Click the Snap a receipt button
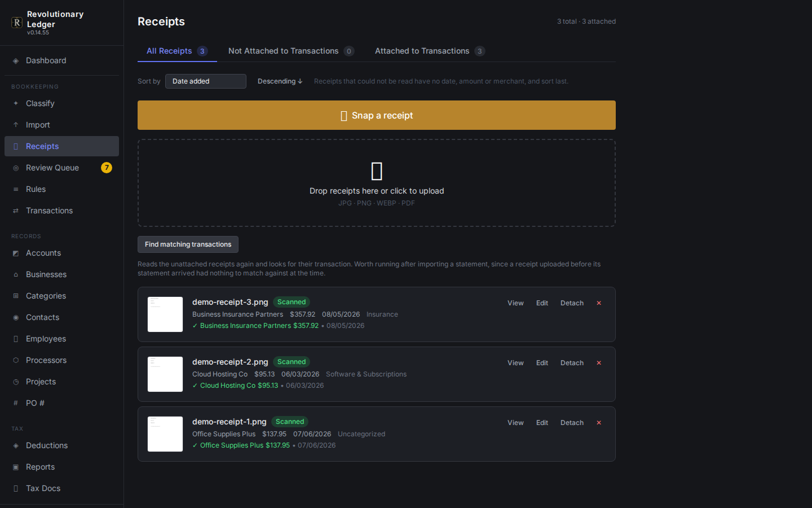This screenshot has height=508, width=812. (377, 115)
